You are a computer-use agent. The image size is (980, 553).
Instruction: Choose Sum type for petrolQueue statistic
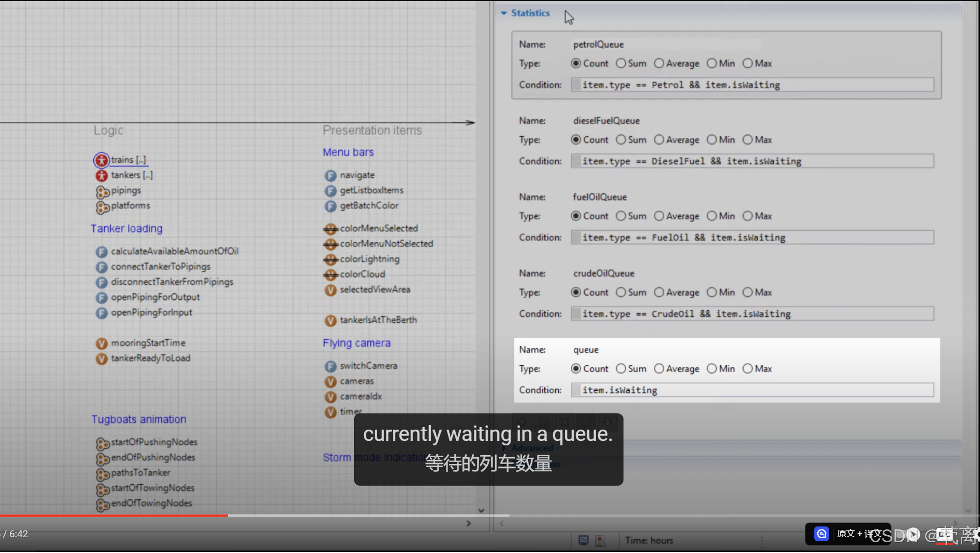tap(621, 63)
